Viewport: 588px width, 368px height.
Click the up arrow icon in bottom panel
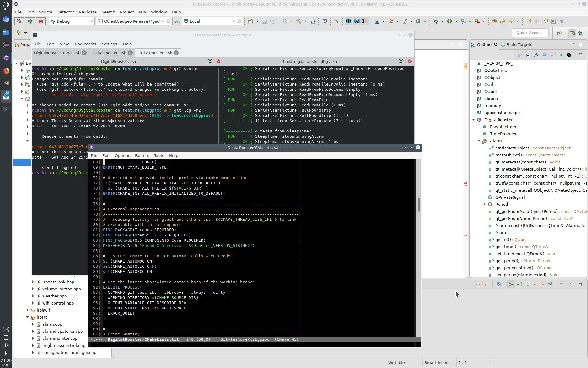click(x=486, y=284)
